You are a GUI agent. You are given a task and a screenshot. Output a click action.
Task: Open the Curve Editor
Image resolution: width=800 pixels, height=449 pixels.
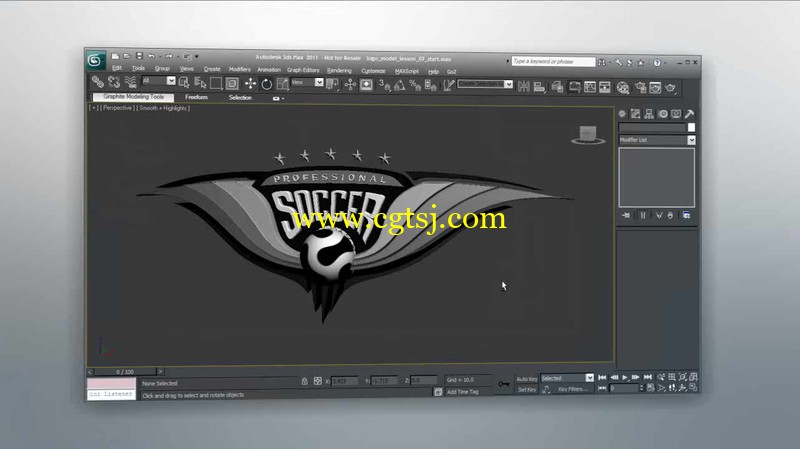[590, 87]
